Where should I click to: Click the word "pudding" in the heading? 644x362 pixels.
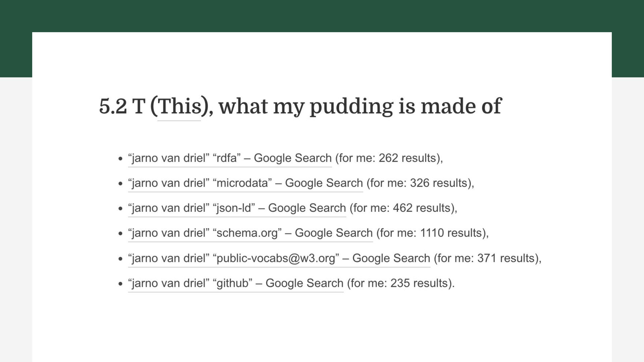351,107
